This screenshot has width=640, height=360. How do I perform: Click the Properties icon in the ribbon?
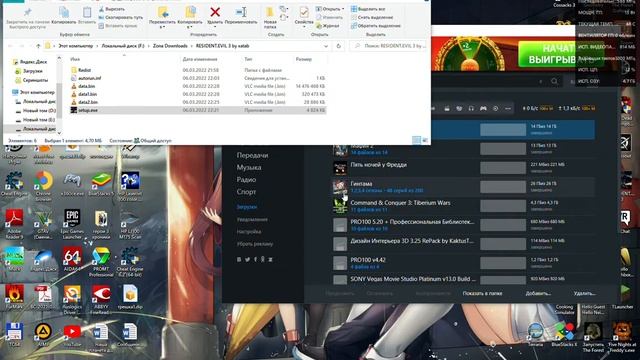[304, 13]
